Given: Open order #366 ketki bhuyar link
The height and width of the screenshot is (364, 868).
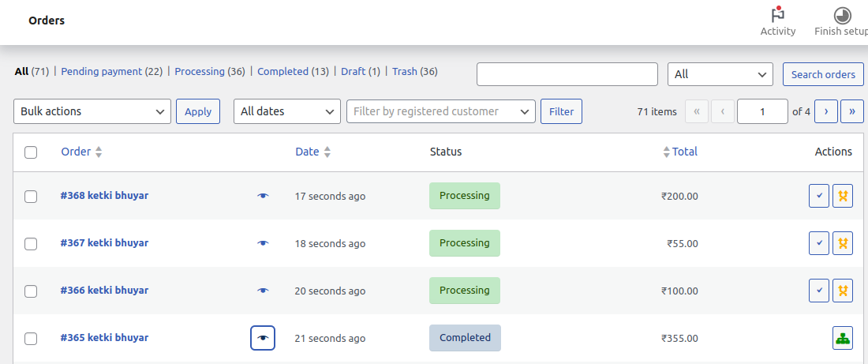Looking at the screenshot, I should 104,291.
